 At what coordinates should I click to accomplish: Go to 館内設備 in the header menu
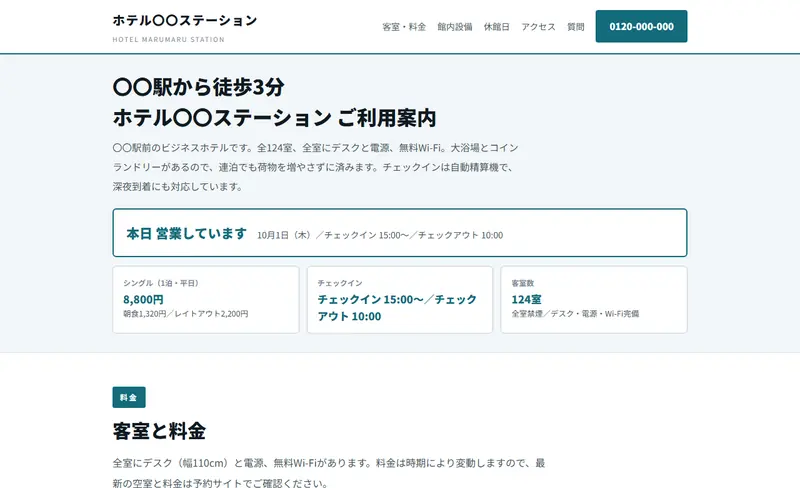click(455, 27)
